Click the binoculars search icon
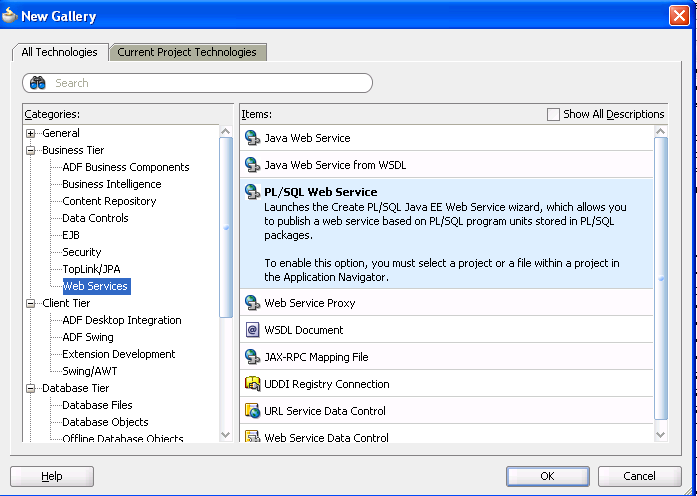The height and width of the screenshot is (496, 697). click(38, 83)
